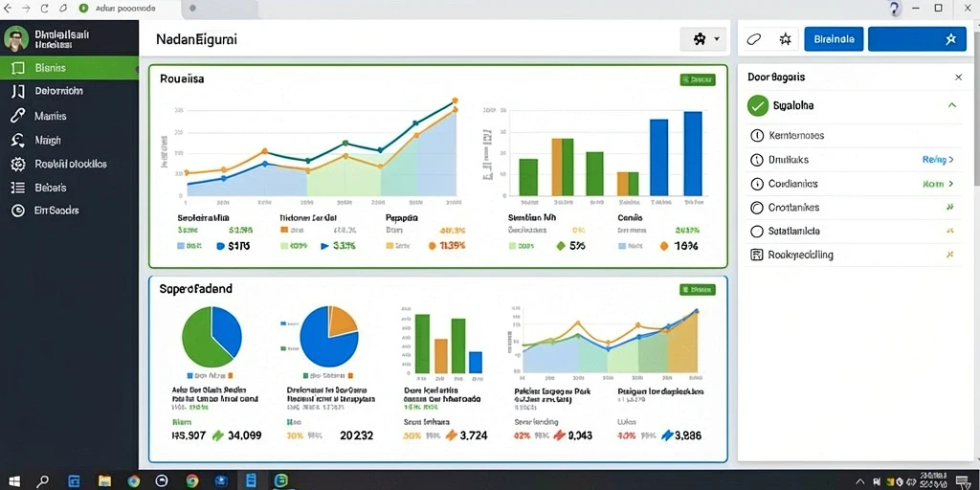Select the Sotatlaniola radio circle
Image resolution: width=980 pixels, height=490 pixels.
757,232
